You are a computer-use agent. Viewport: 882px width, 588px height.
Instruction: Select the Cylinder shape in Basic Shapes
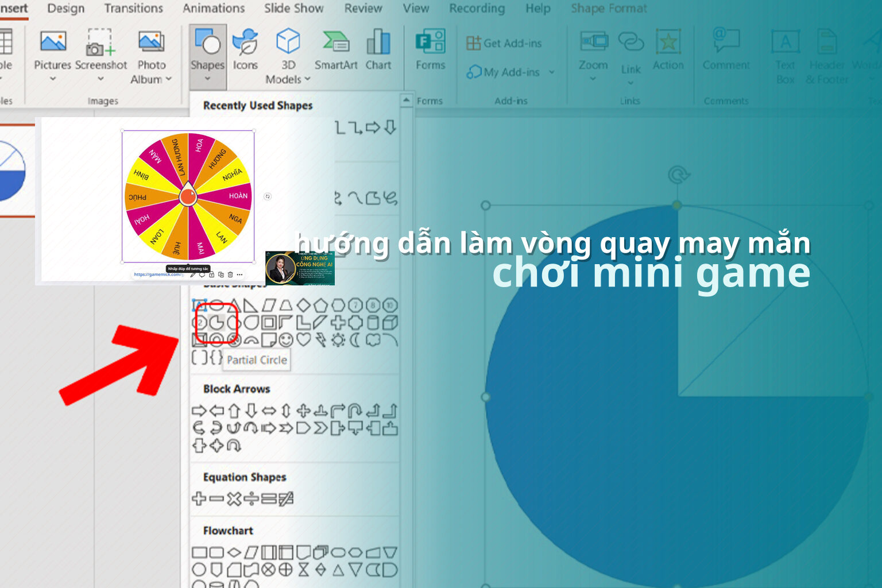(373, 323)
